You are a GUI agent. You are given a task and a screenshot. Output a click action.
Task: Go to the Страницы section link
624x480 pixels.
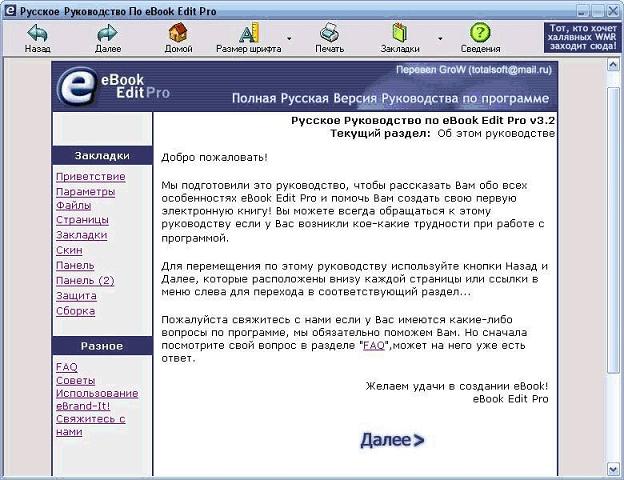pos(82,220)
